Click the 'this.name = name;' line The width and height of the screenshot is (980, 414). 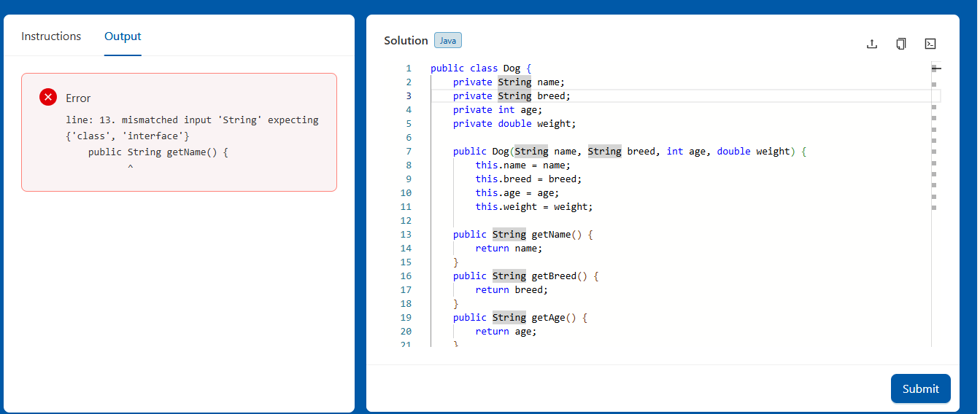coord(523,165)
